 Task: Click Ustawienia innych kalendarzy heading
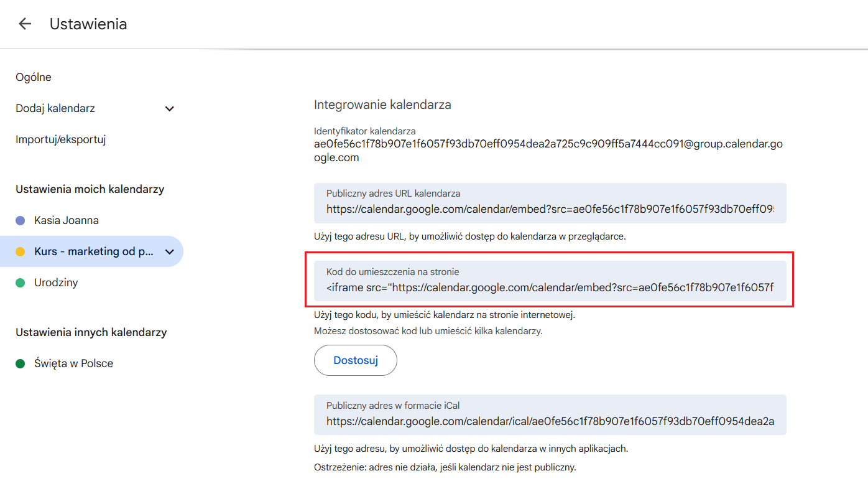(91, 332)
